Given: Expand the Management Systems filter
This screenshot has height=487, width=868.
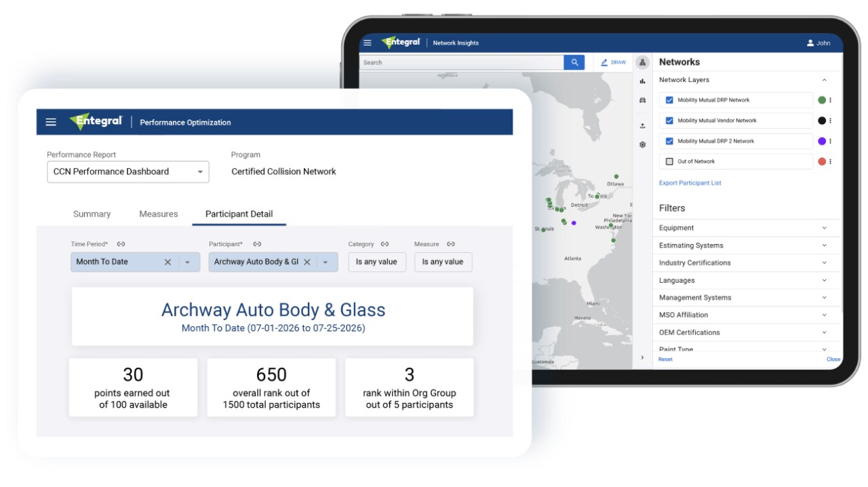Looking at the screenshot, I should 825,297.
